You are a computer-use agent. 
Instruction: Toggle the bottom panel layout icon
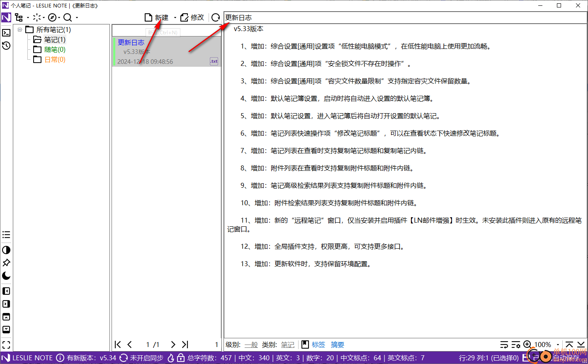coord(6,330)
